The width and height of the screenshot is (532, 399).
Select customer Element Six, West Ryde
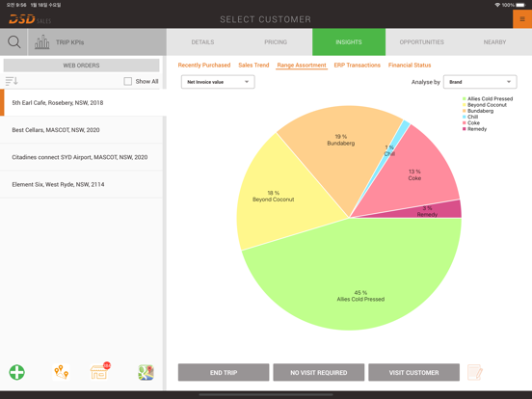(x=81, y=184)
